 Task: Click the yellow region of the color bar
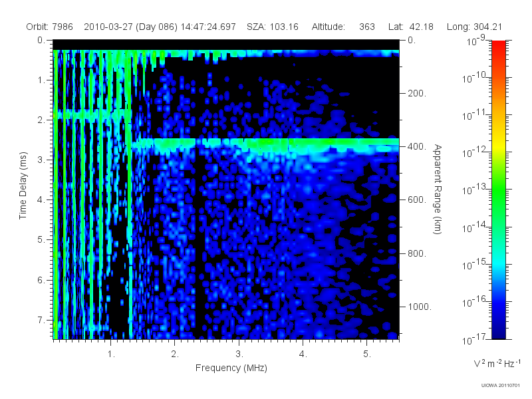pyautogui.click(x=499, y=145)
